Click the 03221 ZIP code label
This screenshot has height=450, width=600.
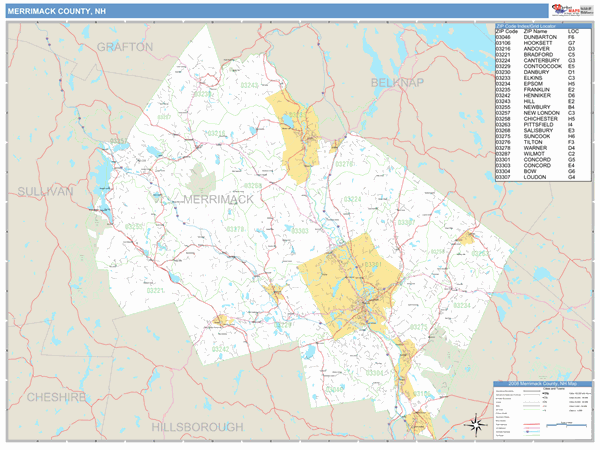[157, 290]
